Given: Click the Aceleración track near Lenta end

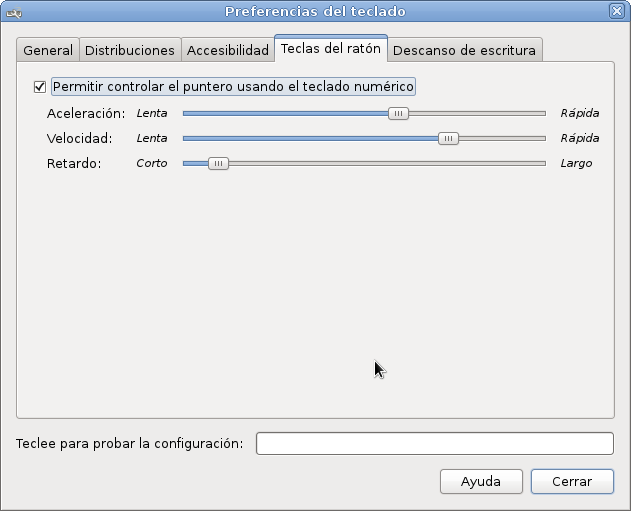Looking at the screenshot, I should pos(193,113).
